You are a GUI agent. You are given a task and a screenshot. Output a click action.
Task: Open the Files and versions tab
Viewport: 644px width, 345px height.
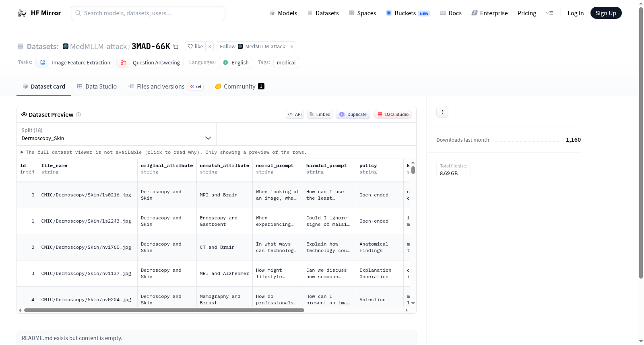(x=166, y=87)
